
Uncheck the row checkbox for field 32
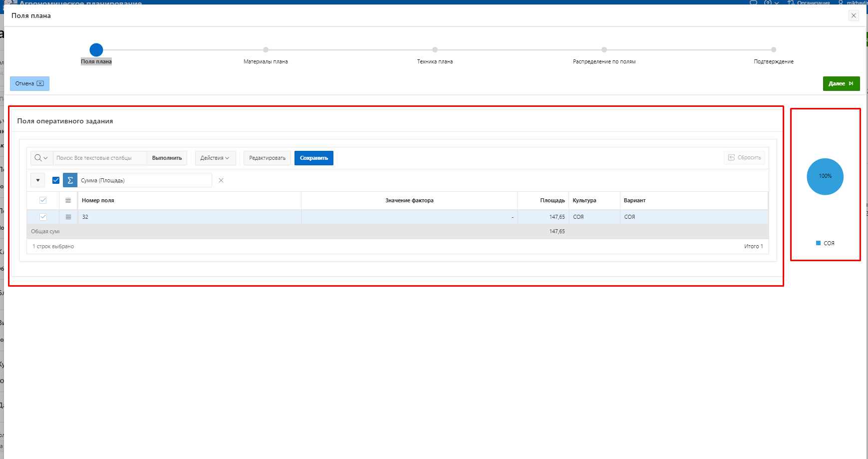(x=43, y=217)
